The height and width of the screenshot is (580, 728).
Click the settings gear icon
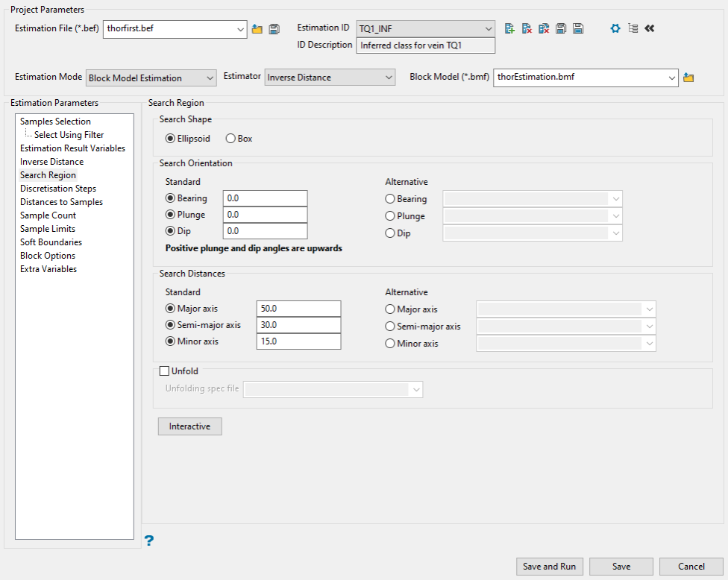(615, 28)
